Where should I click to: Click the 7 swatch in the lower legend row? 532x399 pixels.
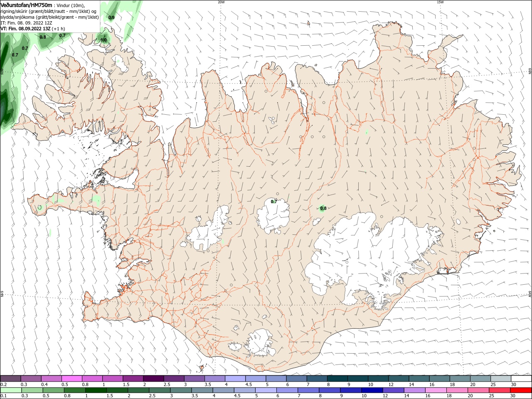(x=308, y=390)
